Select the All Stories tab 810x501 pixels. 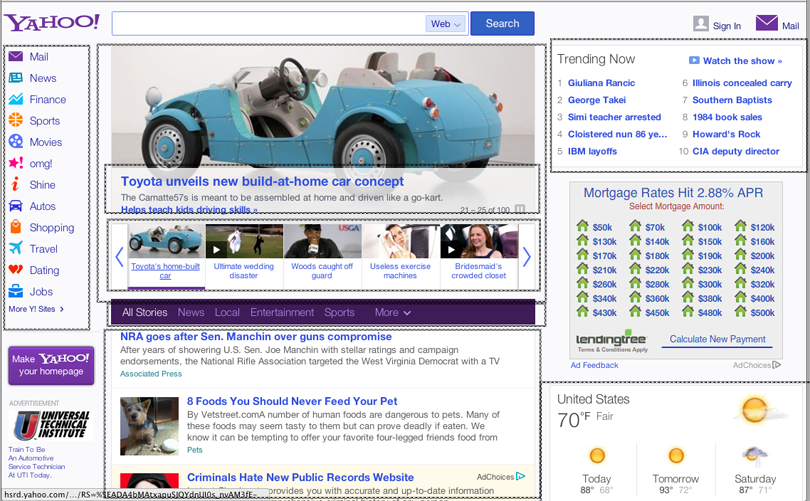pyautogui.click(x=145, y=312)
